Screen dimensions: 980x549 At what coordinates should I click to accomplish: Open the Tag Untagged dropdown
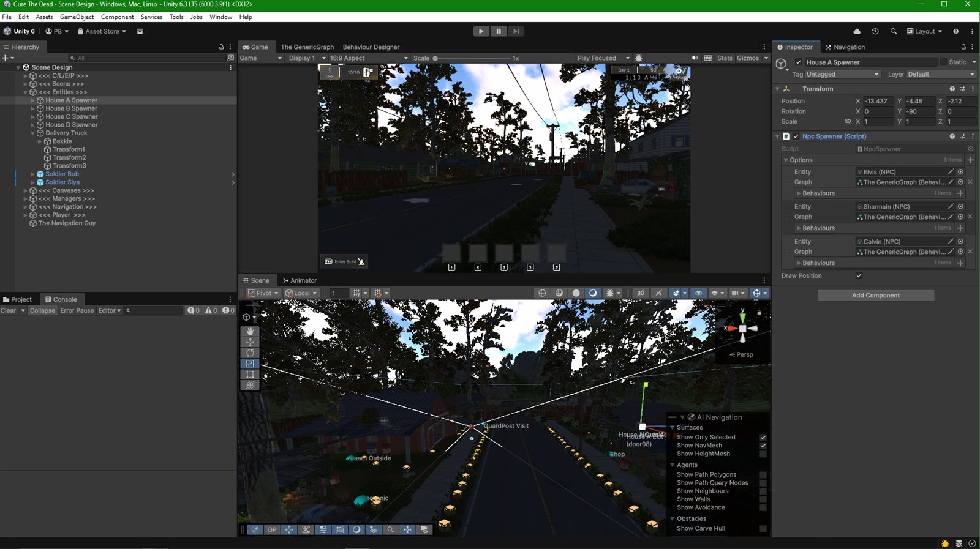[x=843, y=75]
